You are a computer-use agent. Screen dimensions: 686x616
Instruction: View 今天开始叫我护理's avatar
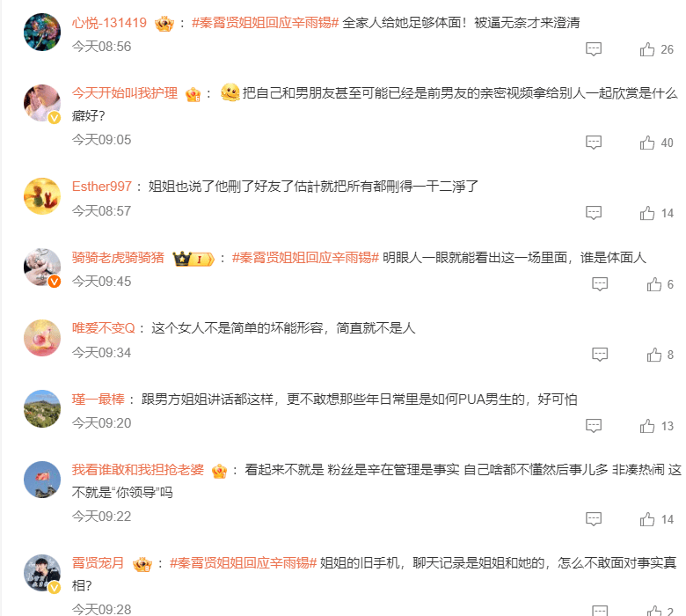pyautogui.click(x=42, y=103)
